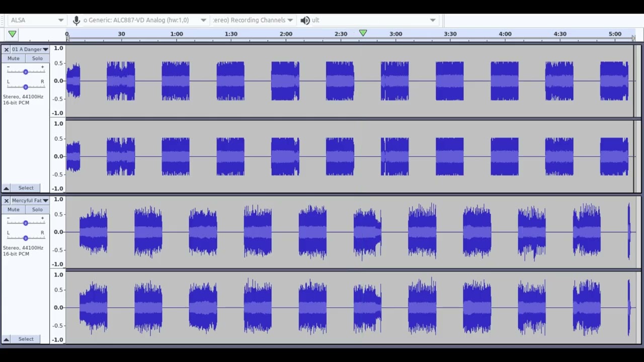Click the pan slider of 01 A Danger
Image resolution: width=644 pixels, height=362 pixels.
pos(25,86)
